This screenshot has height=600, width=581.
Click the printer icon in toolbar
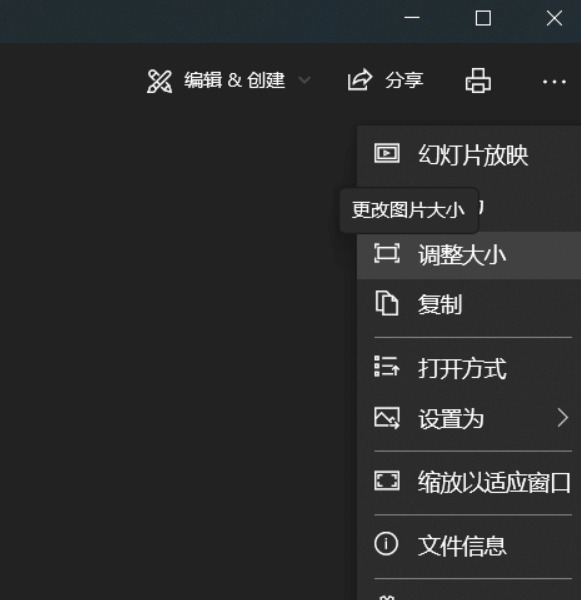coord(478,80)
